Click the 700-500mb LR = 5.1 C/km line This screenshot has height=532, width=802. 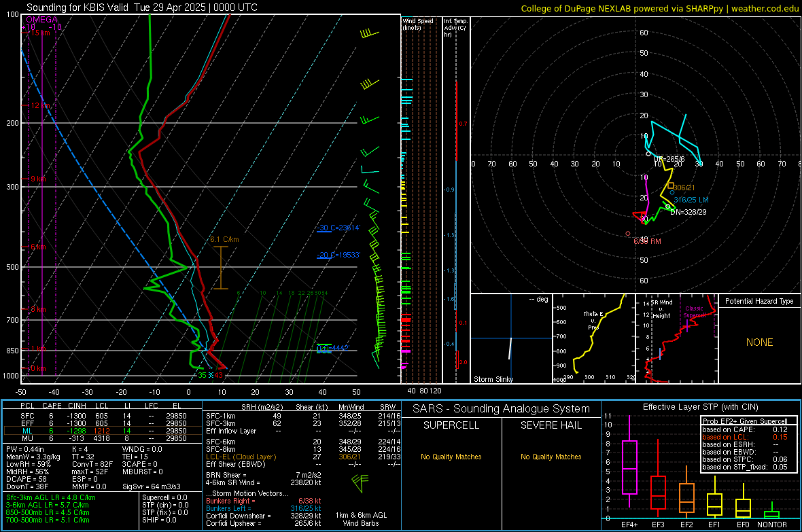48,520
